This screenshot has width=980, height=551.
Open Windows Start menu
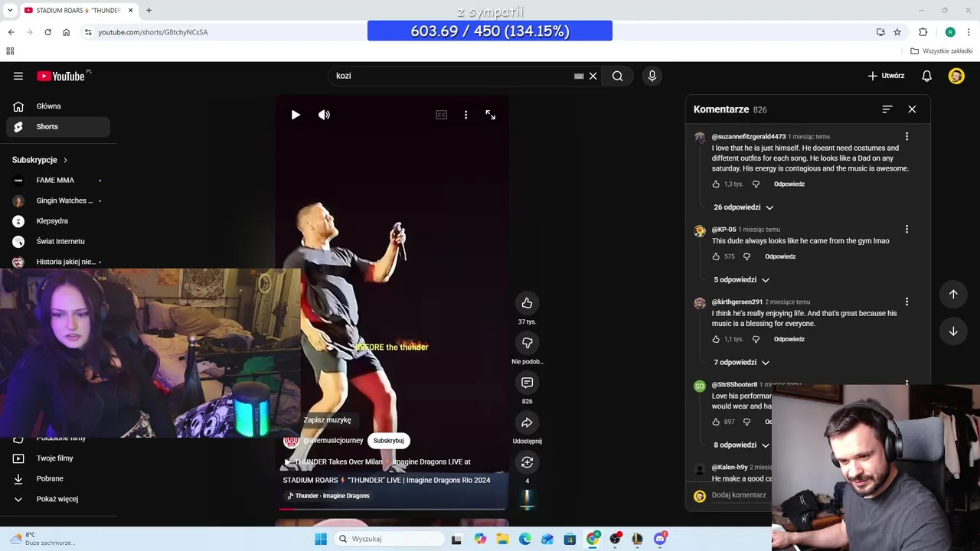pyautogui.click(x=321, y=539)
